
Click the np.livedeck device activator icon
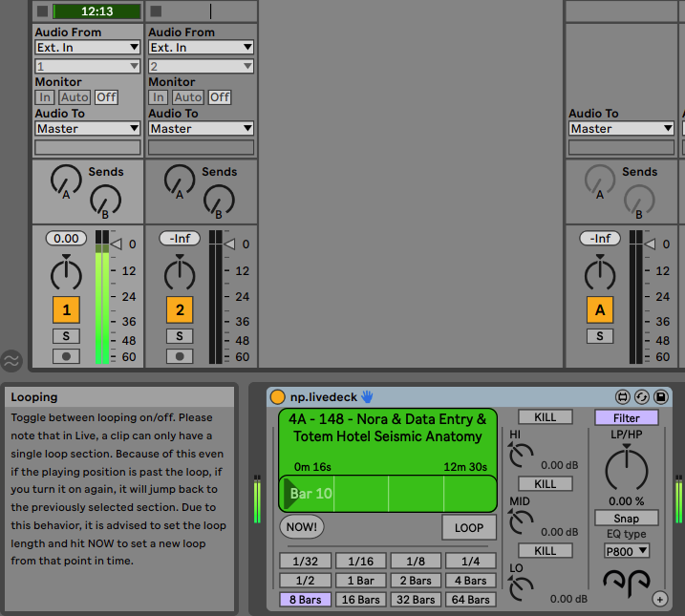(x=278, y=396)
